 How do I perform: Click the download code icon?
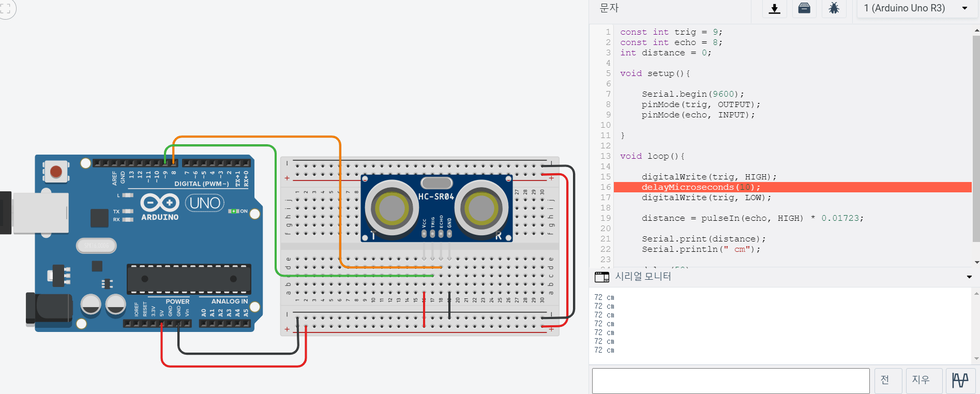(x=774, y=9)
